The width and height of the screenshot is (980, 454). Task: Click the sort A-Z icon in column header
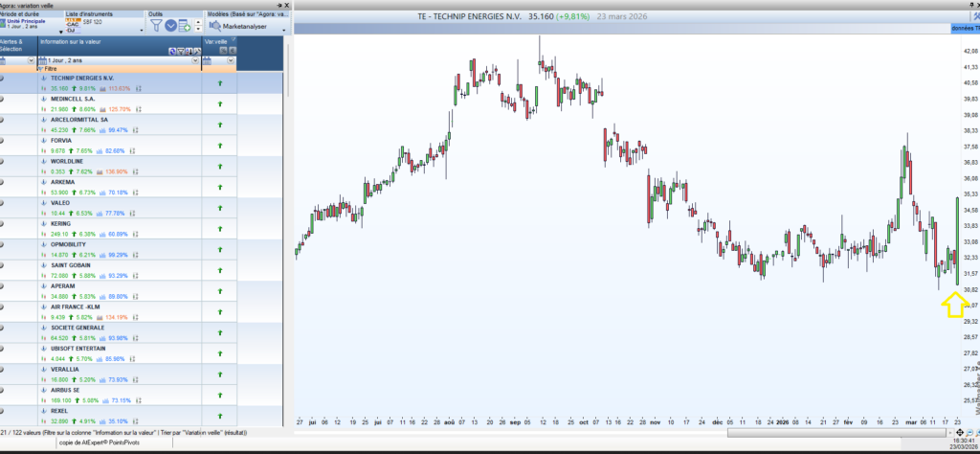(189, 52)
